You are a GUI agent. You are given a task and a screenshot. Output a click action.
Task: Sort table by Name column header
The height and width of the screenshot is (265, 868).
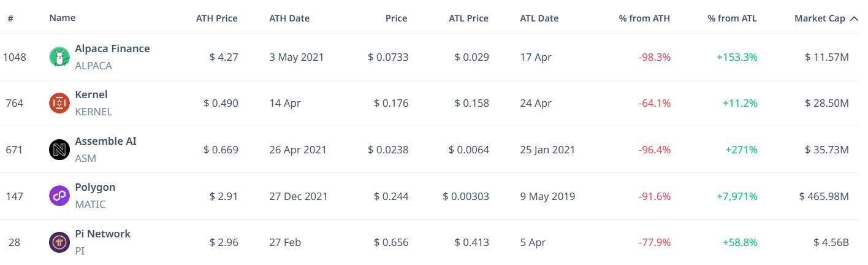click(63, 18)
